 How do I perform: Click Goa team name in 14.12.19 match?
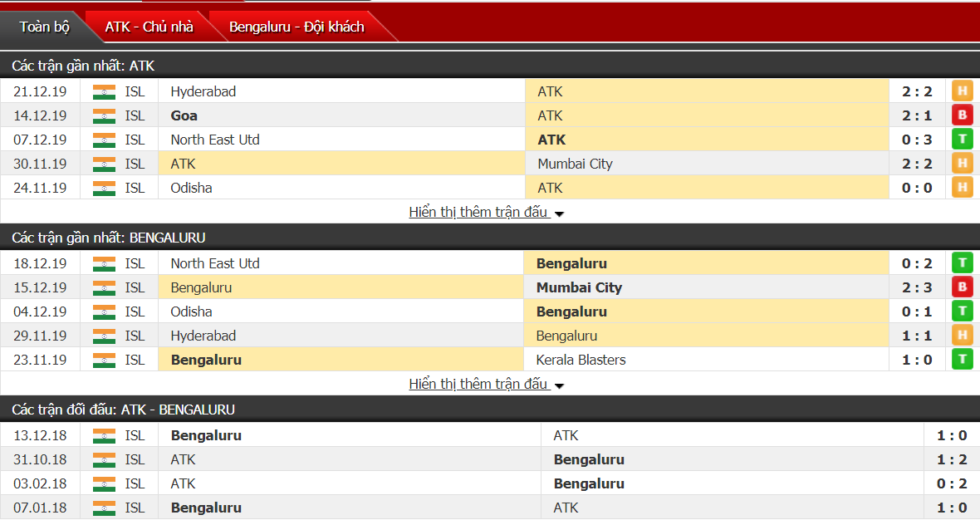tap(184, 115)
